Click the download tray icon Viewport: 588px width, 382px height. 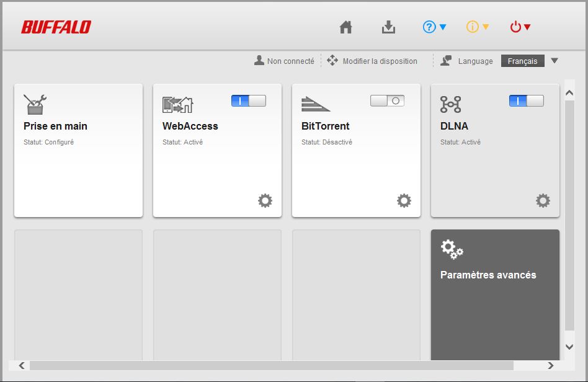[388, 27]
